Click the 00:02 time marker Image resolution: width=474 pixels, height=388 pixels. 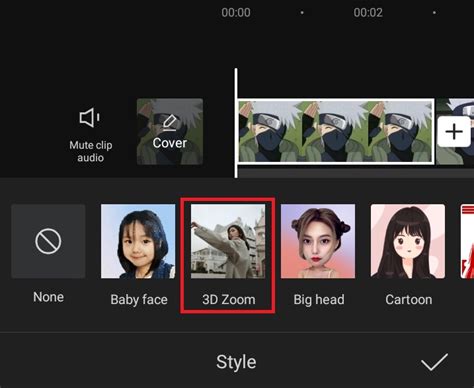[x=368, y=13]
